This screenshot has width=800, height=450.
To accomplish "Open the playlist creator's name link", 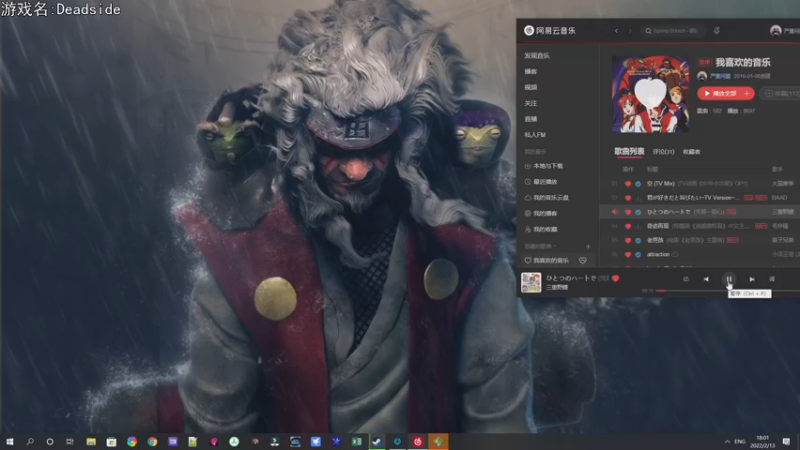I will coord(720,76).
